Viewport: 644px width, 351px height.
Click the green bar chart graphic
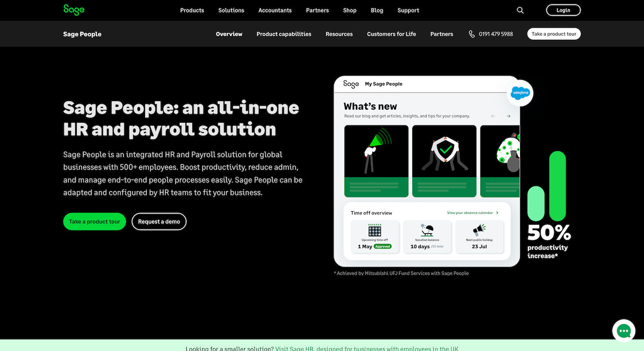547,186
